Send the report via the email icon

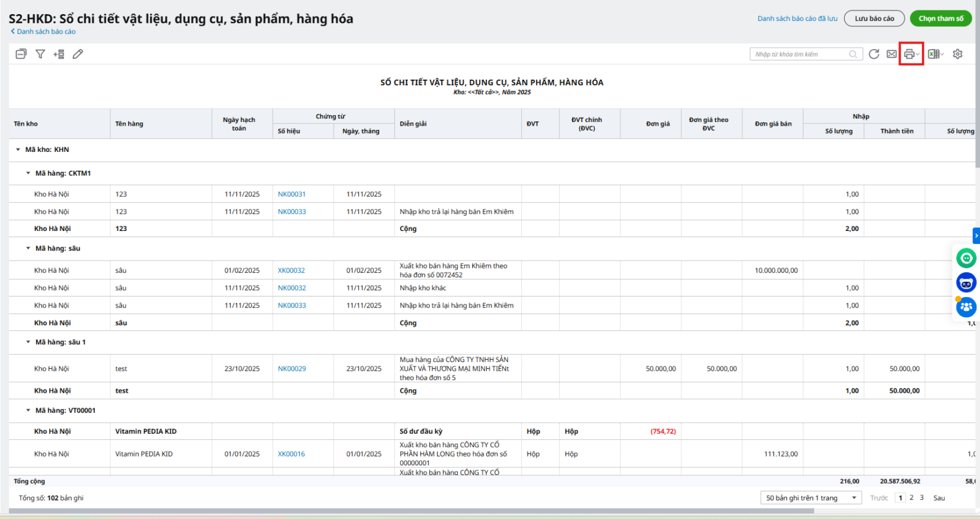pyautogui.click(x=892, y=54)
